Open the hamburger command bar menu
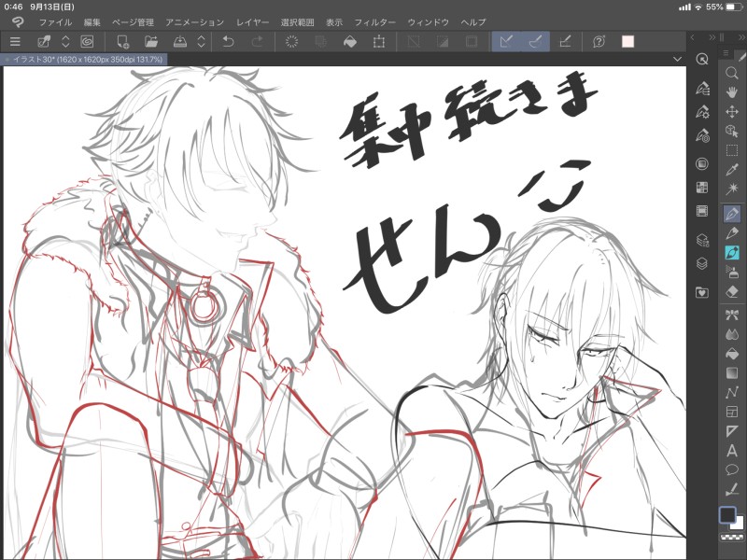 (15, 41)
